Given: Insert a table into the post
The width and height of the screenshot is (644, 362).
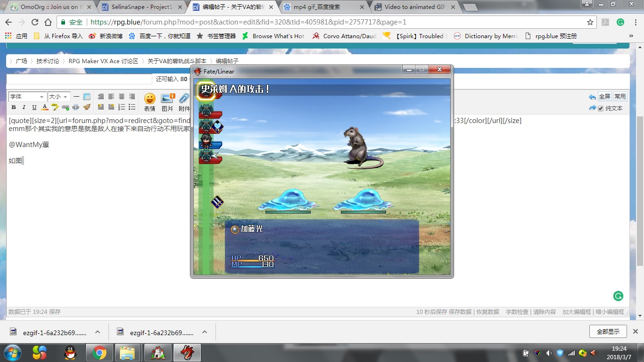Looking at the screenshot, I should (86, 97).
